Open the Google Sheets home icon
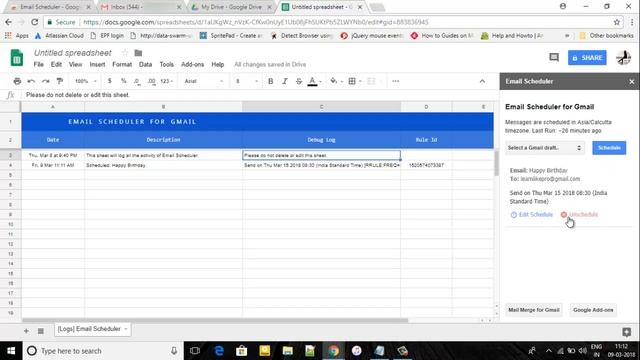 tap(17, 58)
